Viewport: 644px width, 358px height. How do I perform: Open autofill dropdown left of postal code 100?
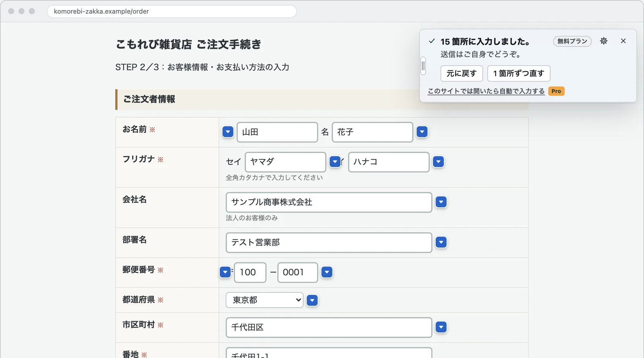pyautogui.click(x=225, y=272)
